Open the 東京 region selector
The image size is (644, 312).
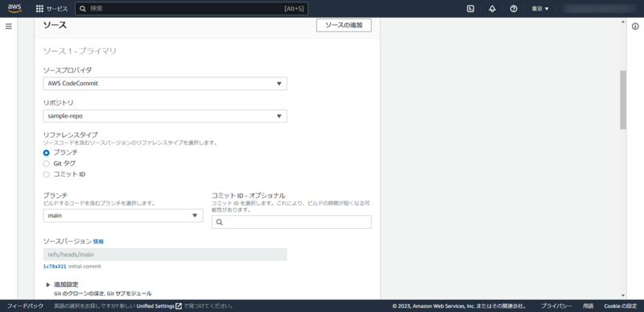(540, 9)
